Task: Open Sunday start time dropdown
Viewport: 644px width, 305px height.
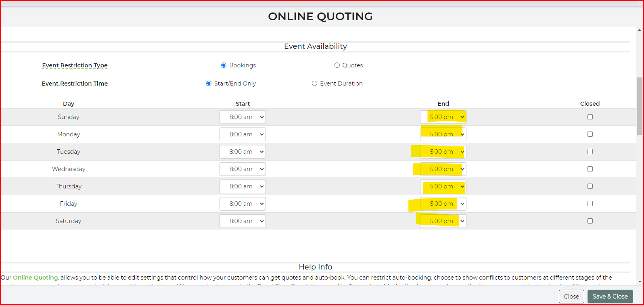Action: pyautogui.click(x=243, y=117)
